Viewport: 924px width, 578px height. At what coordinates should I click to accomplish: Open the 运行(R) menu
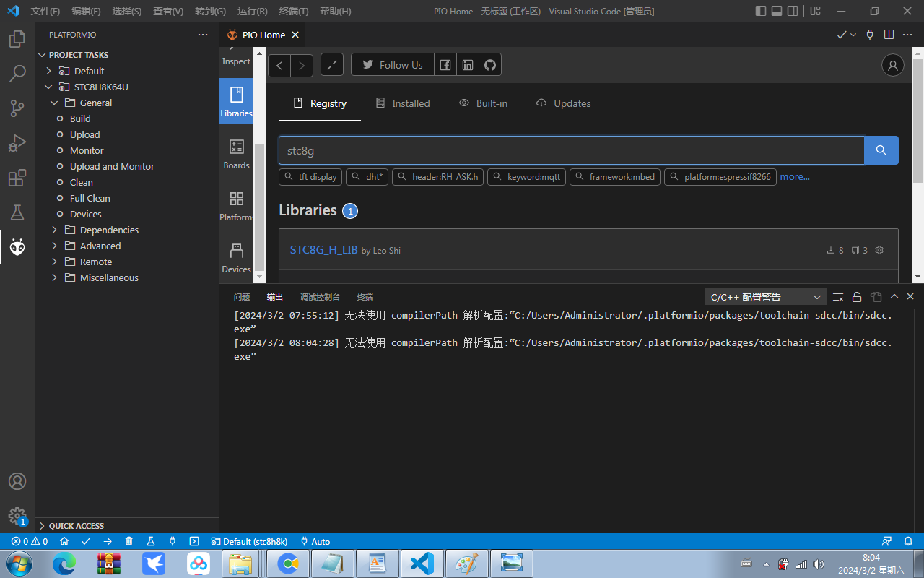(x=252, y=11)
